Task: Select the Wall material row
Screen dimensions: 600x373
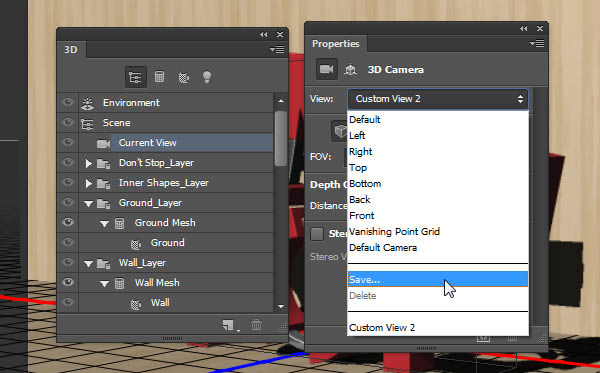Action: point(165,303)
